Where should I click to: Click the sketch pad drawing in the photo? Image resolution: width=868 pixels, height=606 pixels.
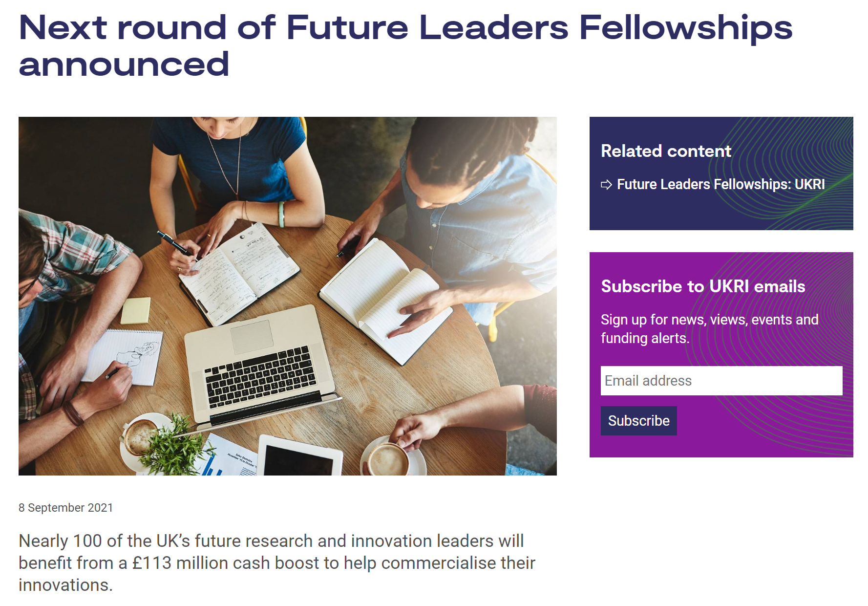pos(128,354)
